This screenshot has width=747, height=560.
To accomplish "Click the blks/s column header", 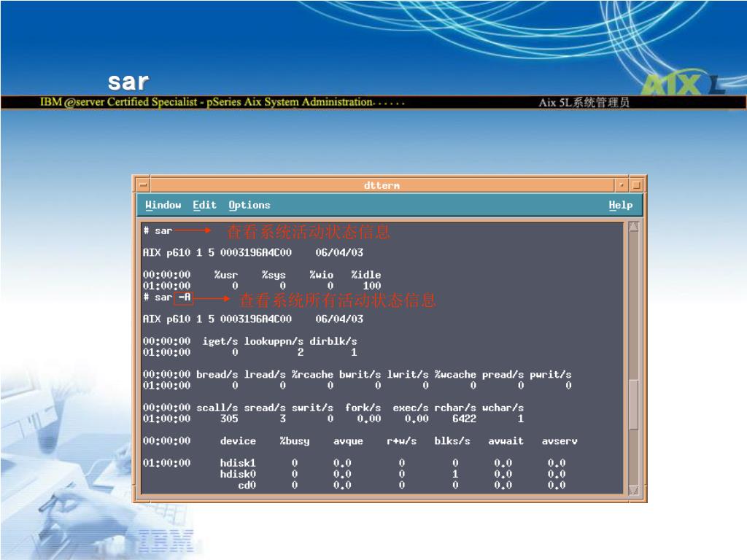I will (x=452, y=441).
